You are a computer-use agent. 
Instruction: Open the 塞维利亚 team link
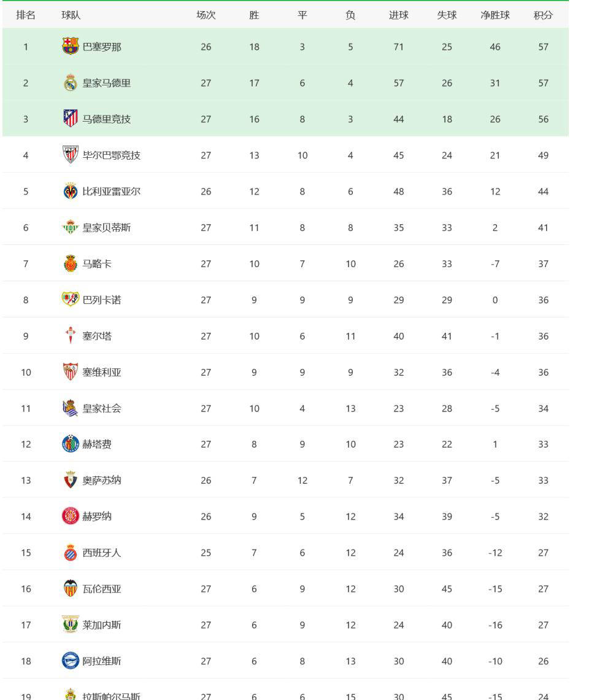pos(102,372)
